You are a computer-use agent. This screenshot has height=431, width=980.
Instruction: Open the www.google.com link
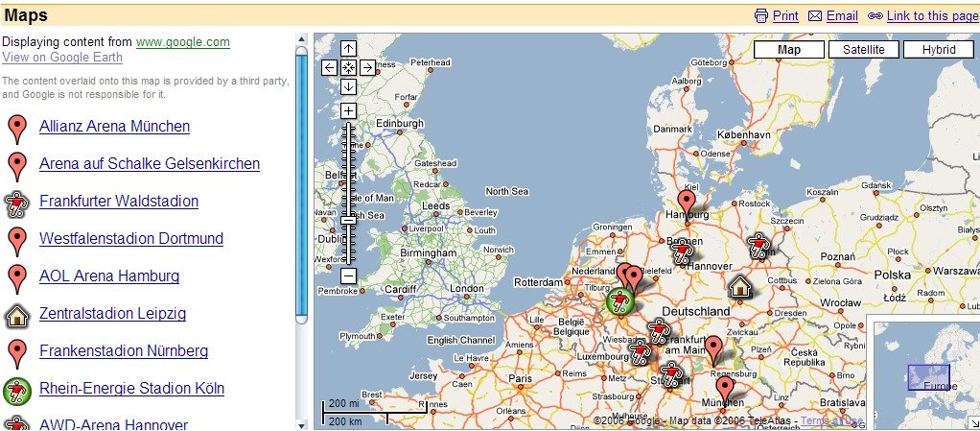tap(183, 42)
